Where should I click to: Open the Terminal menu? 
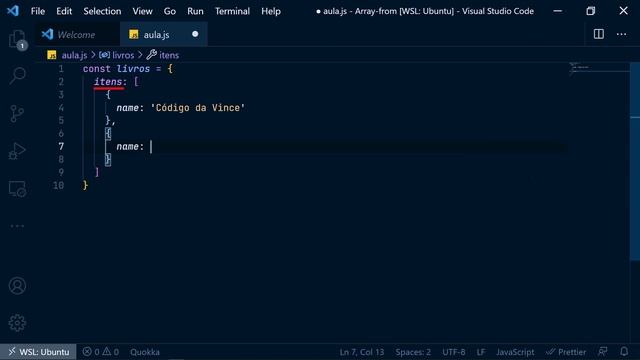(232, 11)
